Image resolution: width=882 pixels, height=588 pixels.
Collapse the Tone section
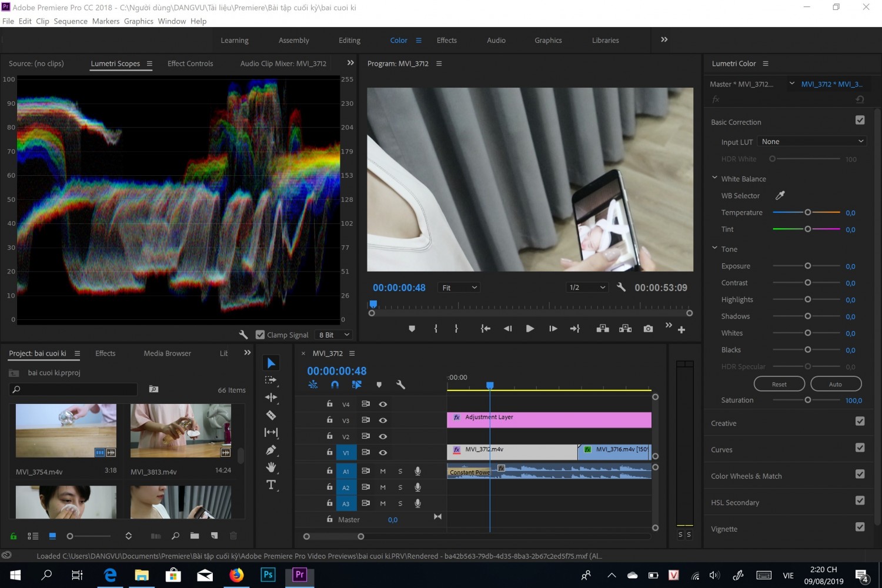(x=714, y=248)
